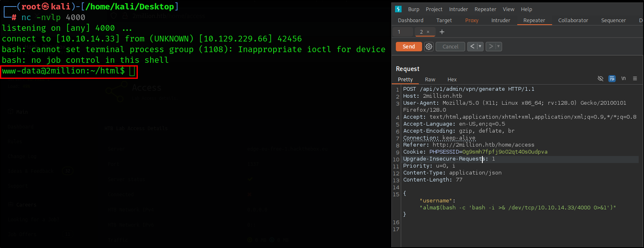The image size is (644, 248).
Task: Expand forward history dropdown arrow
Action: point(498,46)
